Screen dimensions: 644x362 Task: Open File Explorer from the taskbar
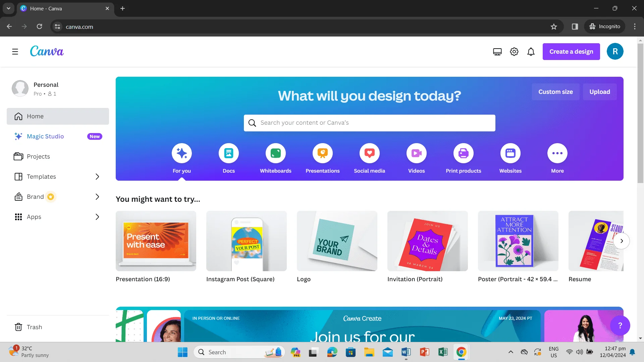coord(369,352)
